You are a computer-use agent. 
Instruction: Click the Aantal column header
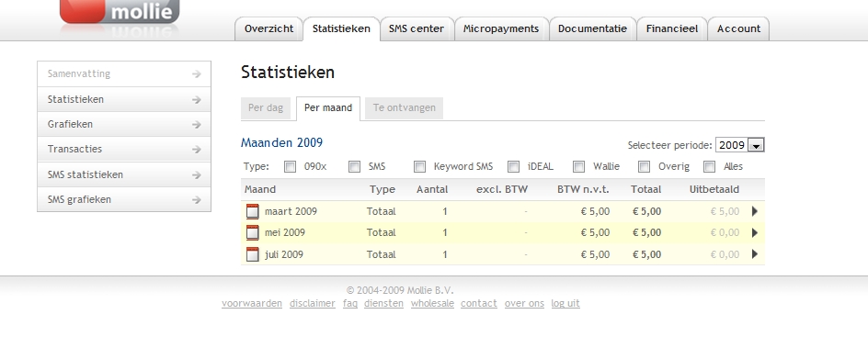(x=432, y=189)
